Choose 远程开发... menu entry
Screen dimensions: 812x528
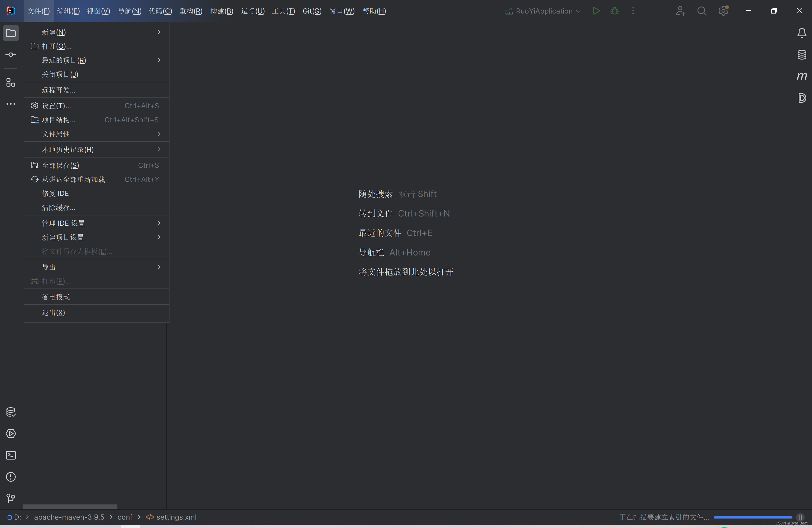97,90
